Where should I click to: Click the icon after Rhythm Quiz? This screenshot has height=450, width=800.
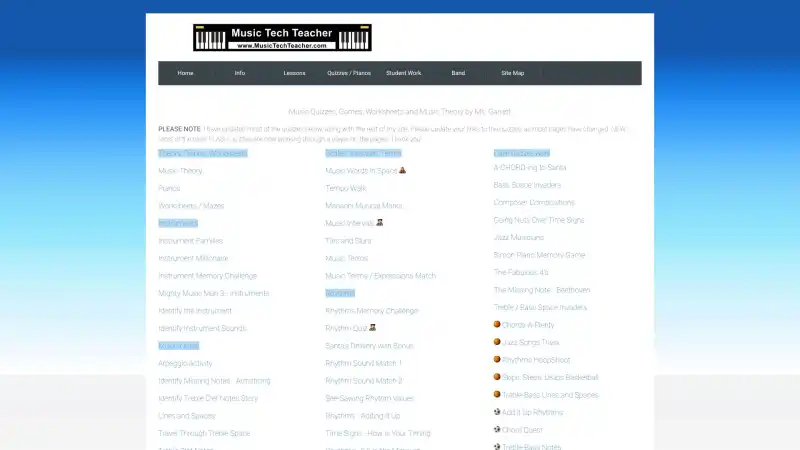point(372,327)
